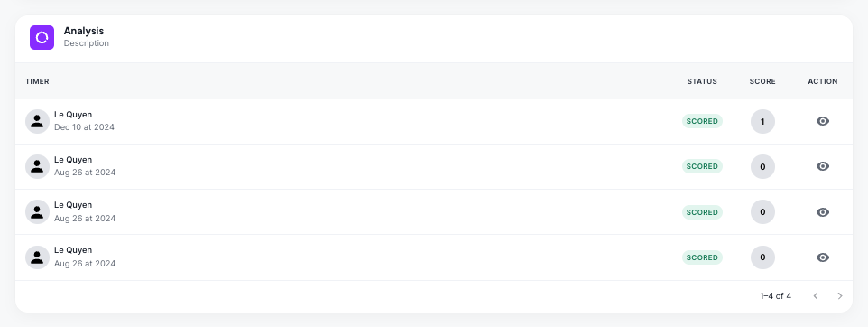Viewport: 868px width, 327px height.
Task: Click the score bubble showing 1
Action: 762,121
